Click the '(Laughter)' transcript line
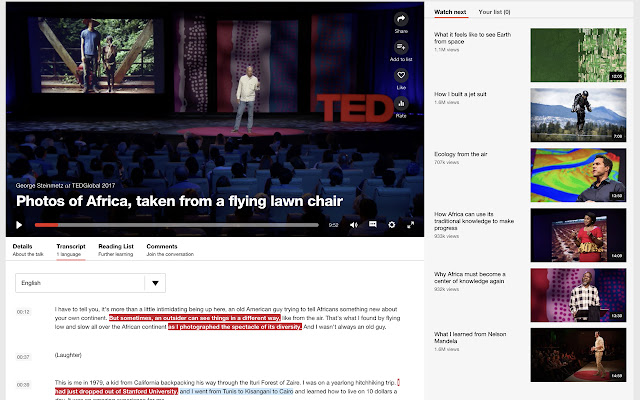The image size is (640, 400). (68, 355)
